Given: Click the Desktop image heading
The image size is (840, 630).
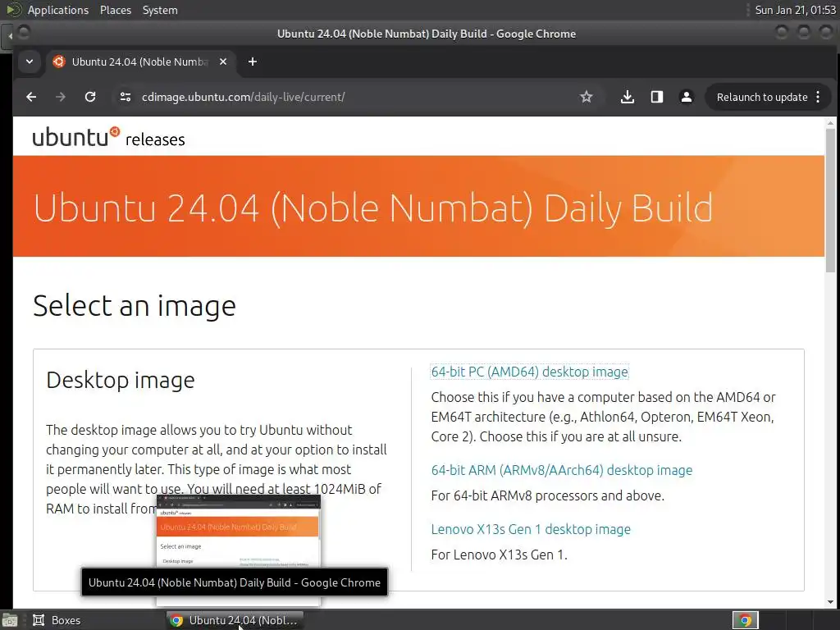Looking at the screenshot, I should pos(121,381).
